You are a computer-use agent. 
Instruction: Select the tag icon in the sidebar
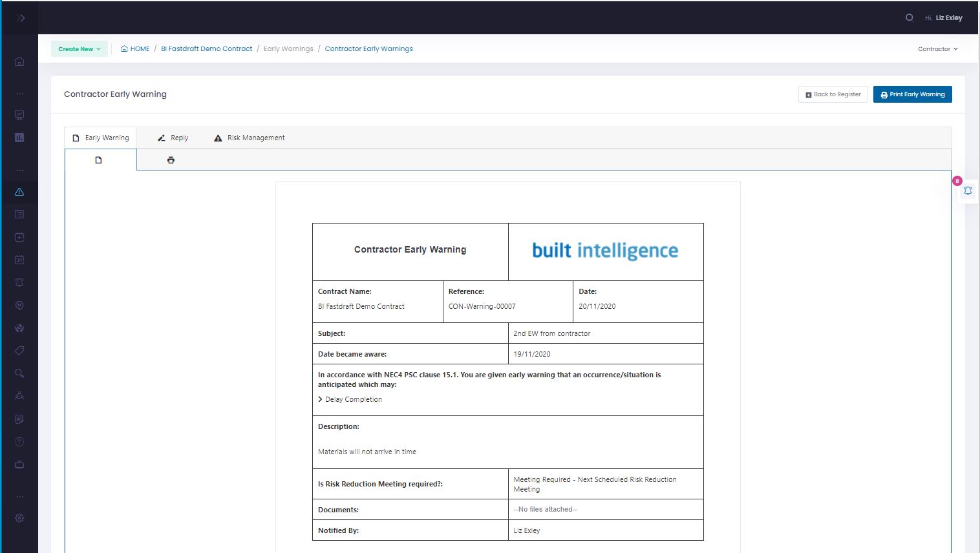coord(19,350)
